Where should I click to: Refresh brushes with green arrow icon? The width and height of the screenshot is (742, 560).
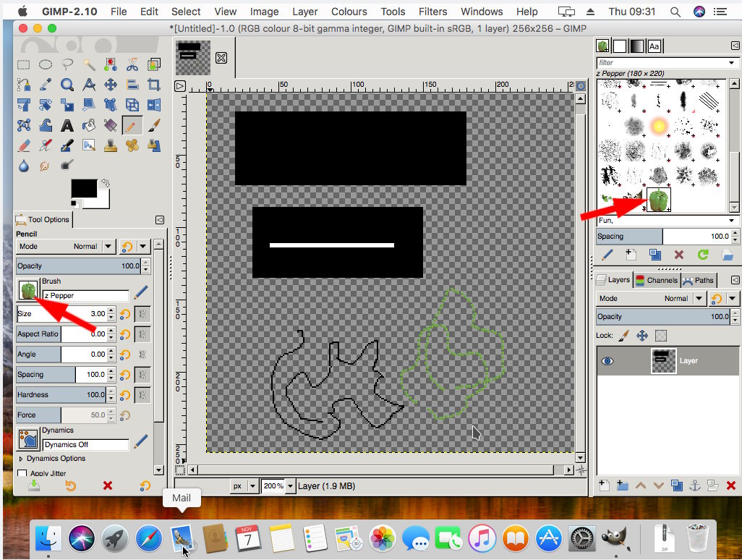(703, 255)
